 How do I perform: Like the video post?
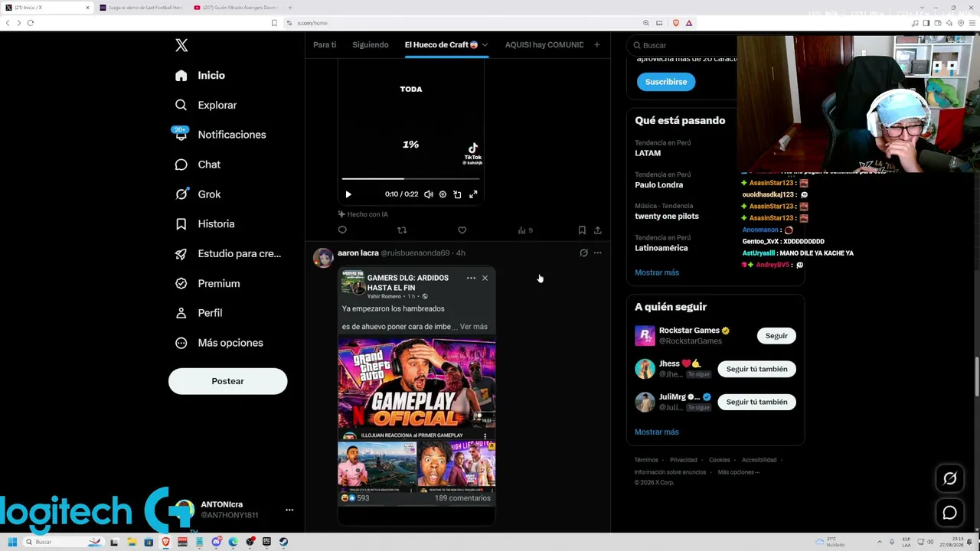click(x=462, y=230)
